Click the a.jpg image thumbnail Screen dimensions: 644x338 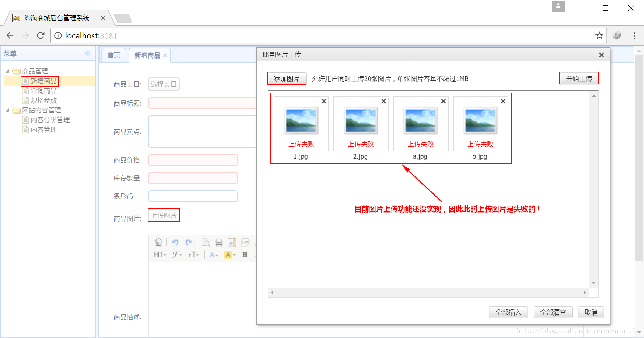(x=421, y=121)
